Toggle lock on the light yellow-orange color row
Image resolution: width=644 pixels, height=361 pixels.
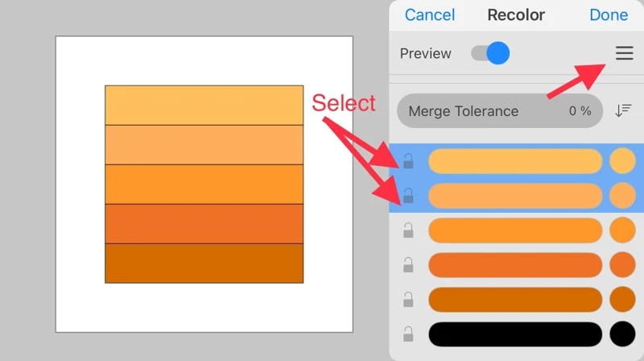tap(408, 161)
